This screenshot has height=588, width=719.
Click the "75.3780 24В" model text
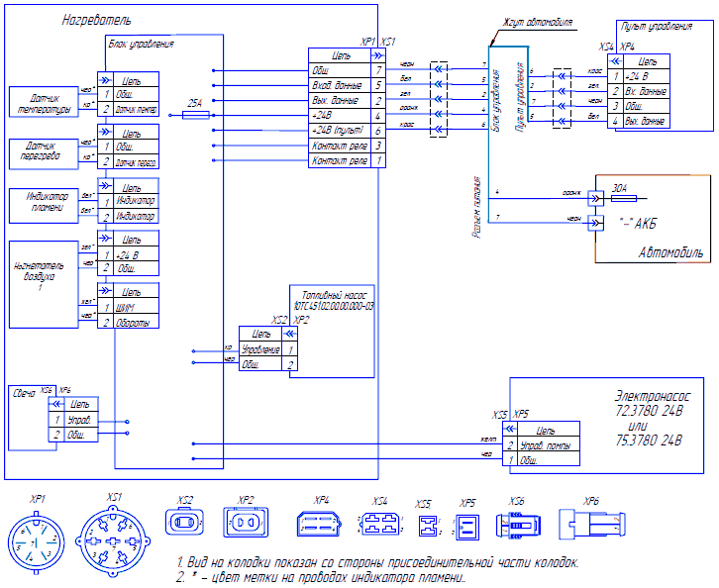click(x=649, y=441)
